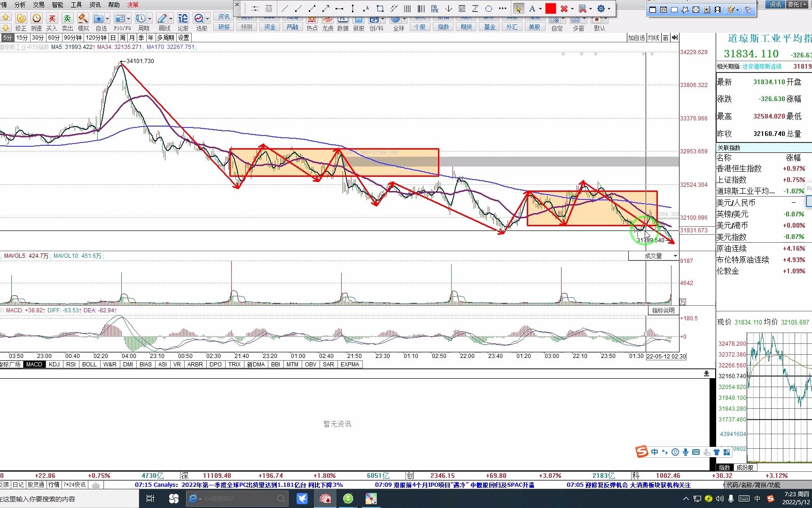Expand the drawing settings gear dropdown
The width and height of the screenshot is (812, 508).
click(x=609, y=8)
